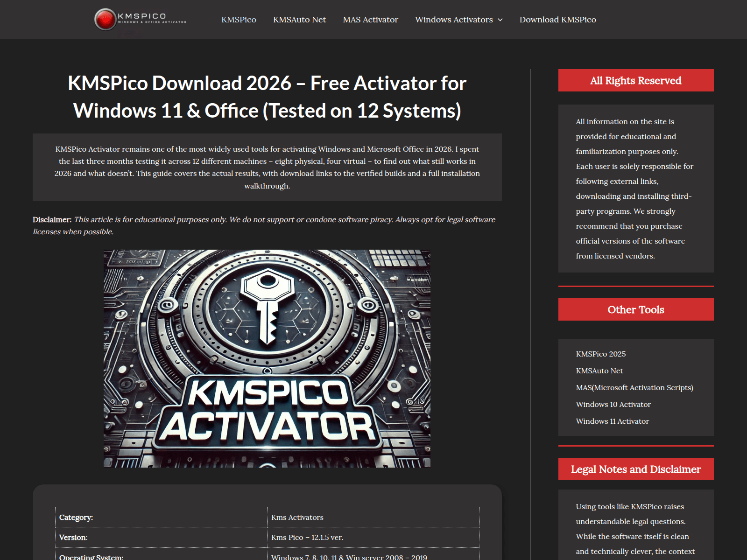Screen dimensions: 747x560
Task: Click the page title KMSPico Download 2026
Action: point(267,97)
